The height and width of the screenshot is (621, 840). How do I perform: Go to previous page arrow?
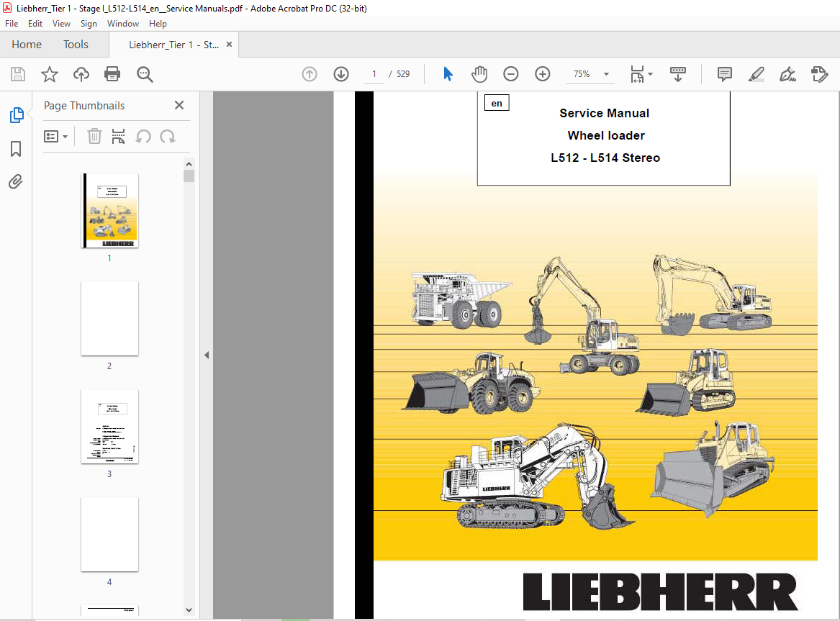pos(310,74)
